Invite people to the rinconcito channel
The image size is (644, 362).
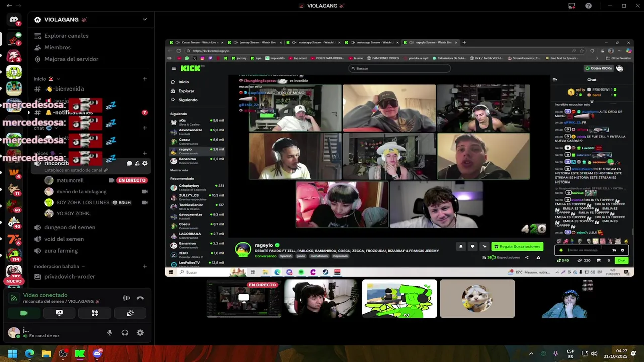(x=137, y=163)
